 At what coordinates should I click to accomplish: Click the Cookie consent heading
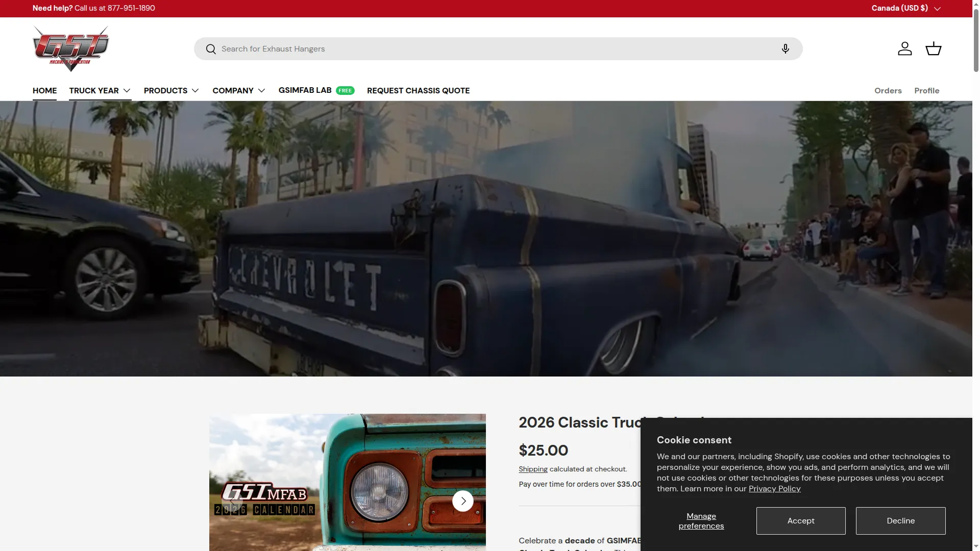(x=694, y=440)
